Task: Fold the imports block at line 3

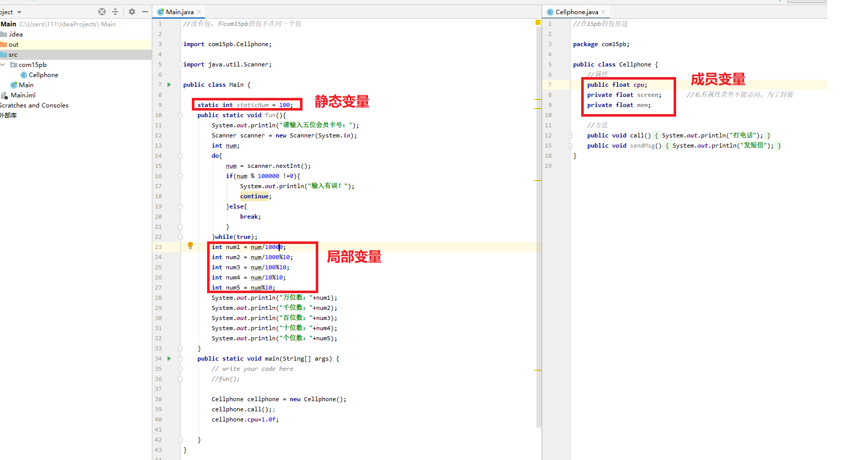Action: click(x=180, y=44)
